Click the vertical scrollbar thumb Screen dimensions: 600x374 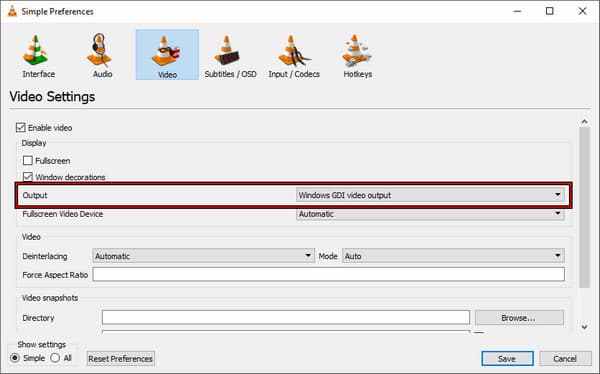coord(584,207)
